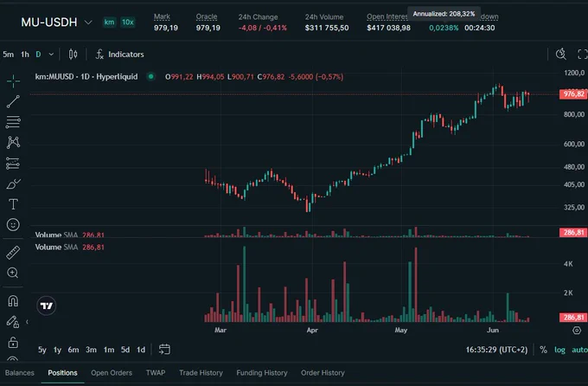This screenshot has width=588, height=386.
Task: Select the ruler measure tool
Action: (13, 253)
